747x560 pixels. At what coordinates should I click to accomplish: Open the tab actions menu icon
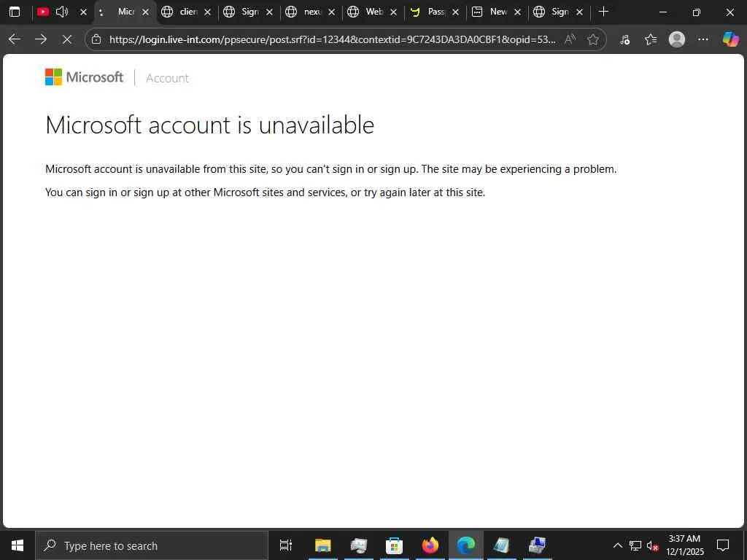[15, 12]
